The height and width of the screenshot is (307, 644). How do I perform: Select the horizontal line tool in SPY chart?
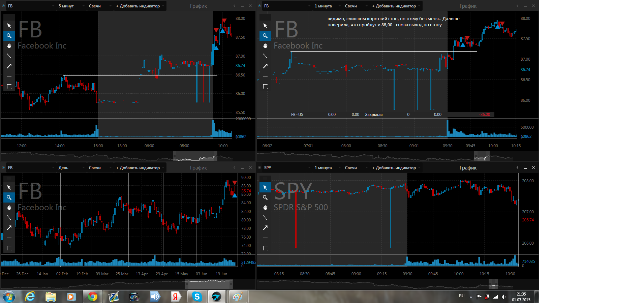[x=265, y=238]
